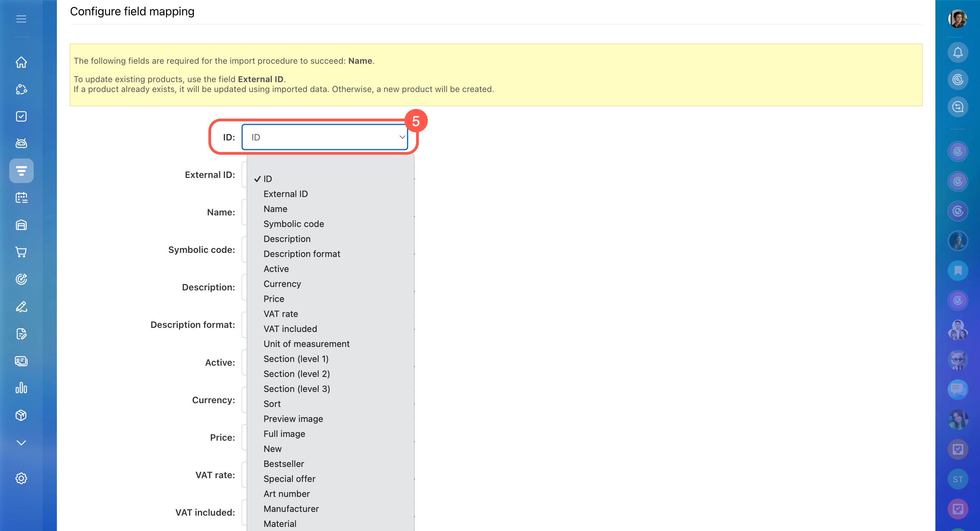Open the bar chart analytics icon

[x=21, y=388]
